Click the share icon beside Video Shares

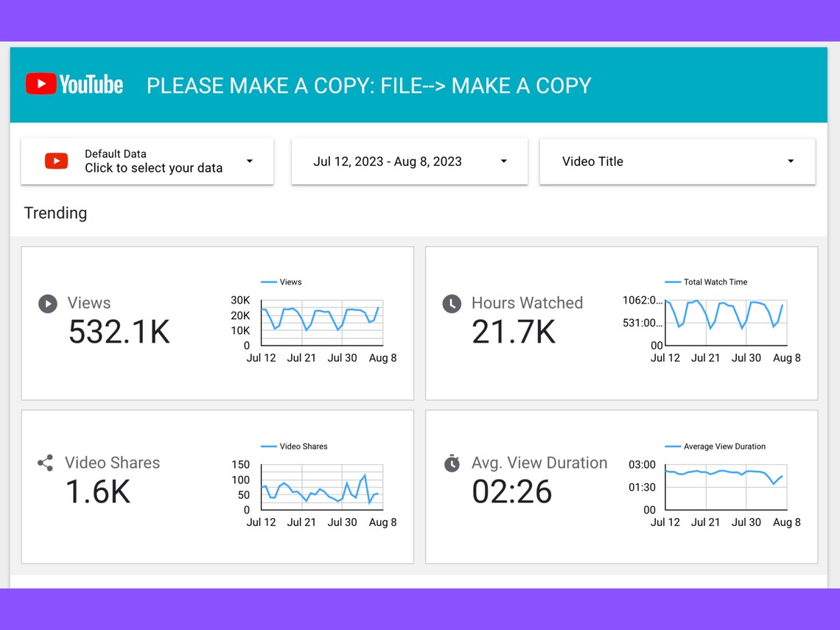pyautogui.click(x=45, y=463)
